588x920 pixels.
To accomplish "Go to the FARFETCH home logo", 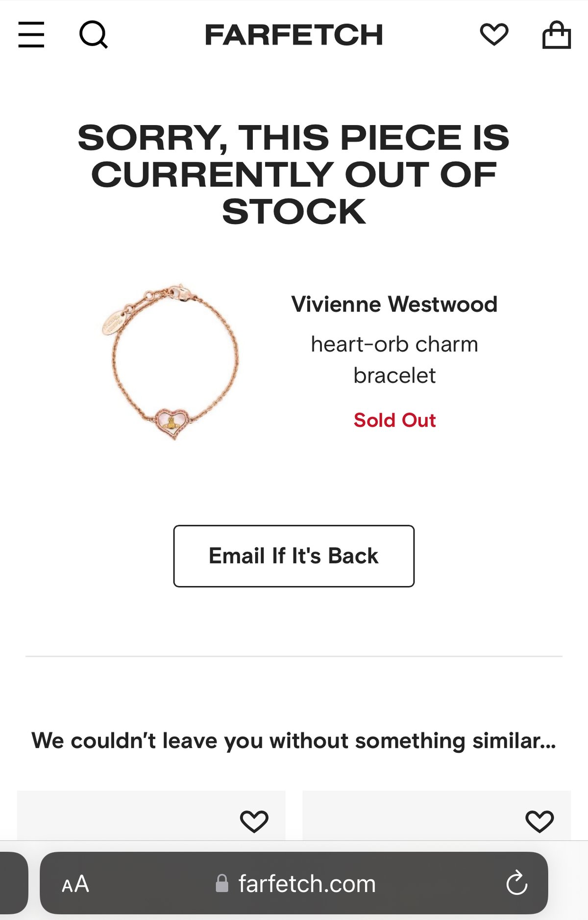I will click(294, 35).
